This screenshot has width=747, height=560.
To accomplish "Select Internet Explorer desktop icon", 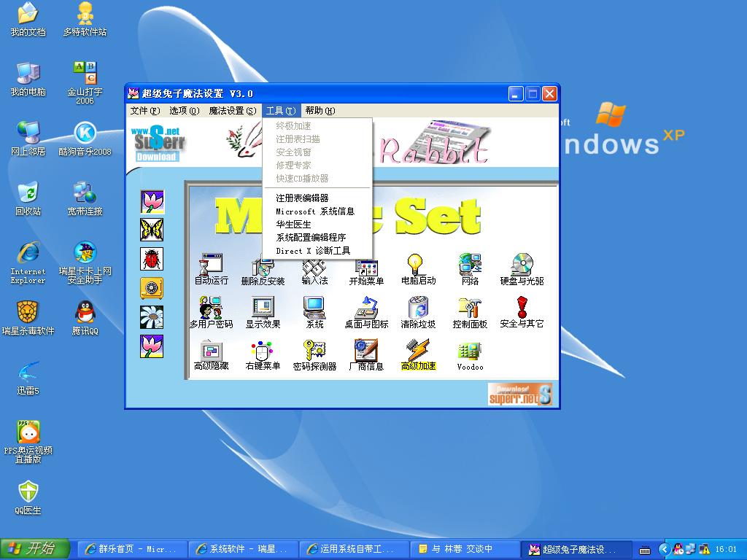I will (28, 262).
